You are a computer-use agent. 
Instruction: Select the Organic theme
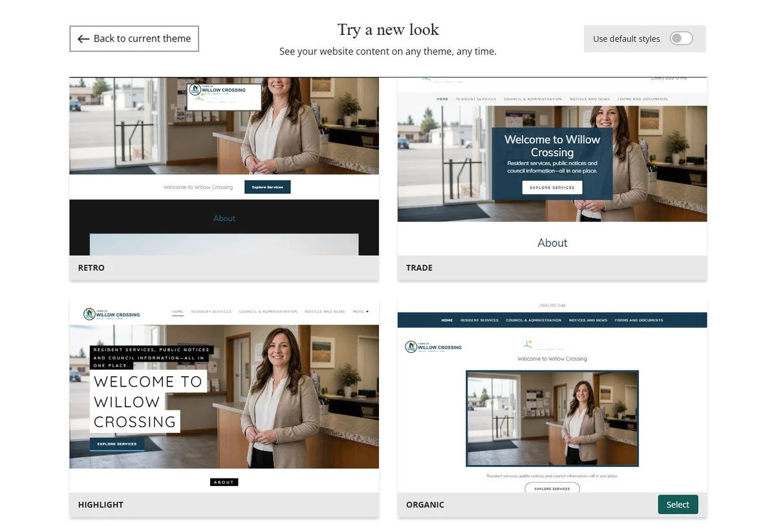(x=678, y=505)
